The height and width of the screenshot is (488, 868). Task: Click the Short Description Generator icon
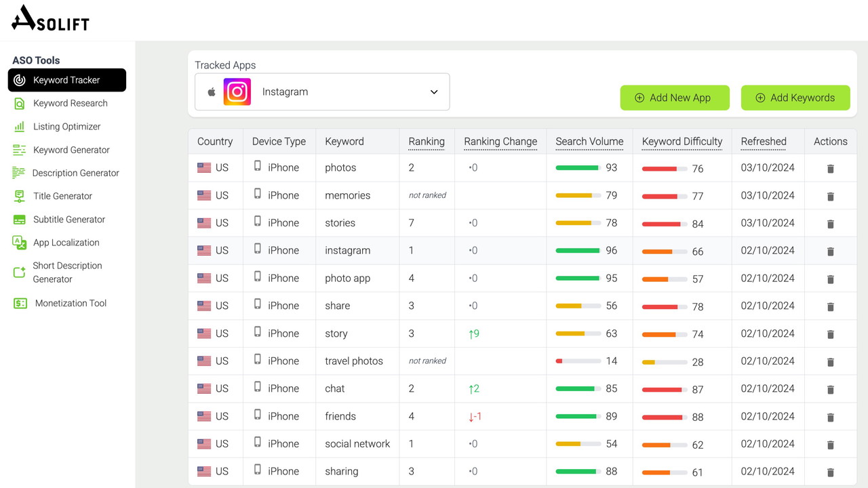tap(20, 272)
